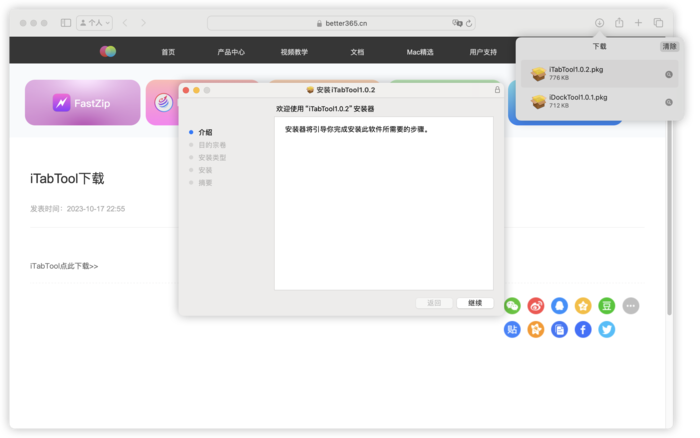The width and height of the screenshot is (700, 438).
Task: Open the 产品中心 navigation menu
Action: (x=231, y=52)
